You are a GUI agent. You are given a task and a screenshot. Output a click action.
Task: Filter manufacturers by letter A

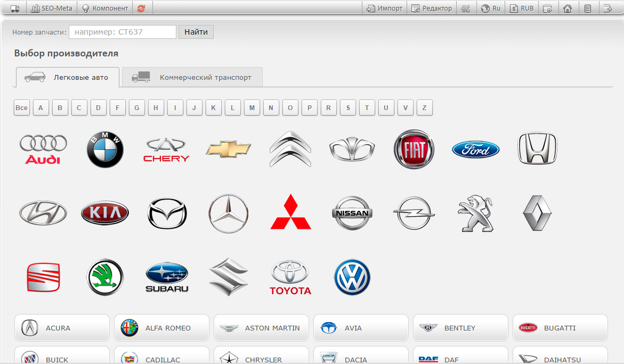click(40, 107)
